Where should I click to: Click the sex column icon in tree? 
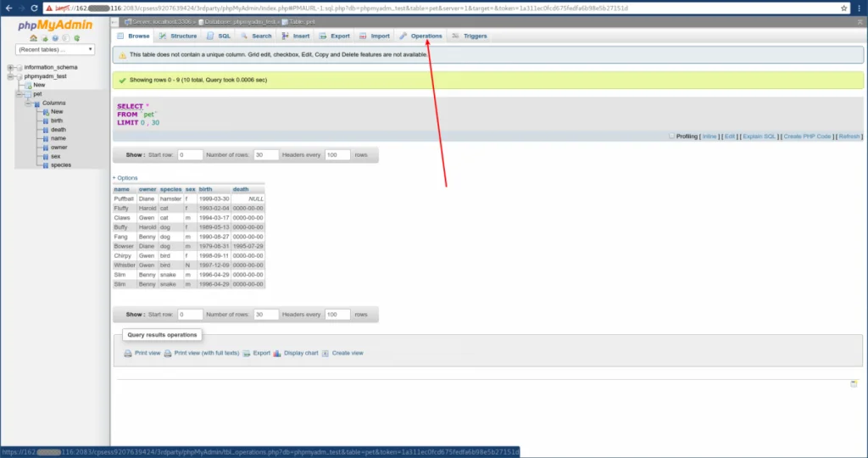tap(46, 156)
